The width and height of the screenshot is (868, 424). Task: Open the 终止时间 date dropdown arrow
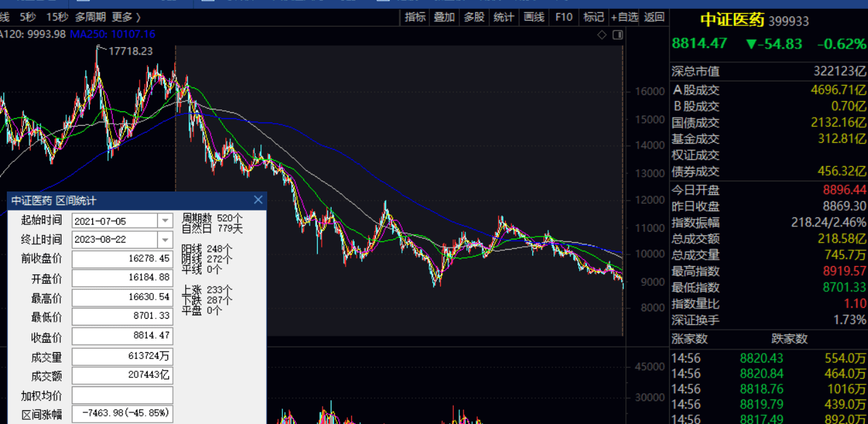pos(165,239)
